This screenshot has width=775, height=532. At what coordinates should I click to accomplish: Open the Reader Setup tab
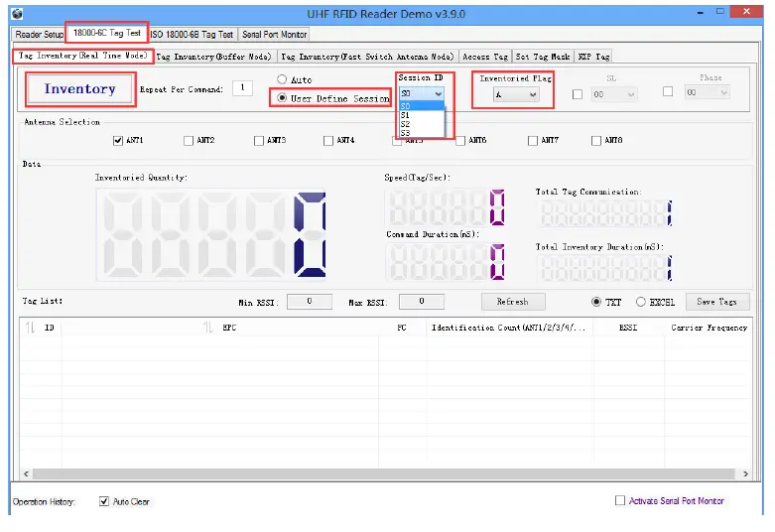(39, 34)
